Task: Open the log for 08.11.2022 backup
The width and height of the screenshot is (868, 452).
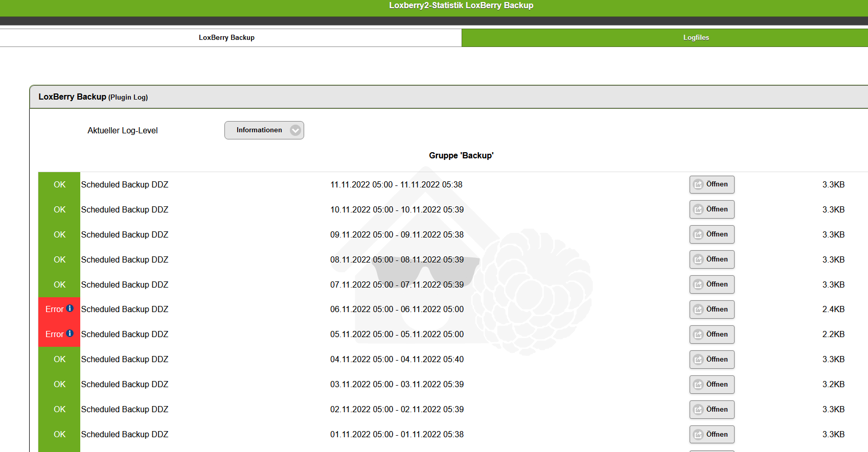Action: (x=712, y=259)
